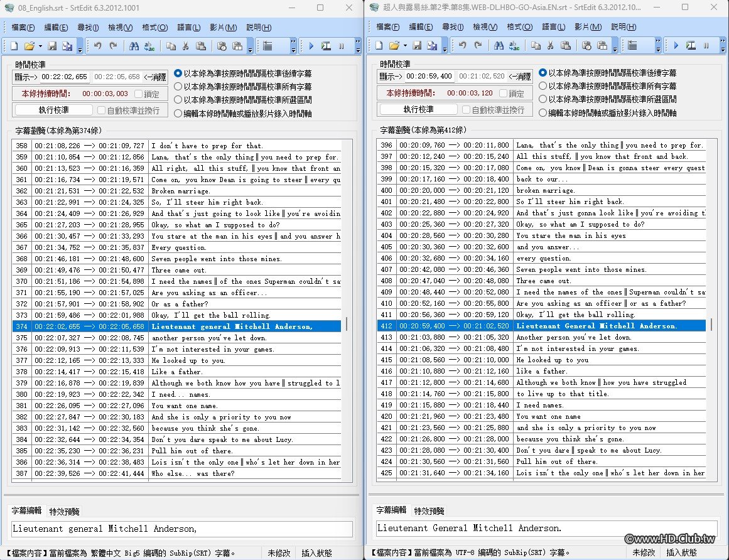729x560 pixels.
Task: Paste icon in left window toolbar
Action: 201,46
